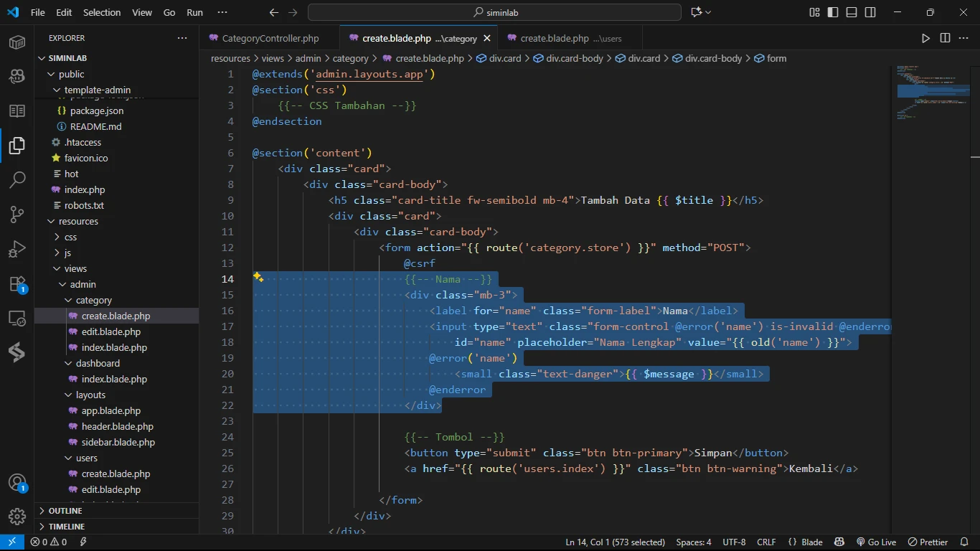This screenshot has width=980, height=551.
Task: Open the Source Control view
Action: click(x=17, y=214)
